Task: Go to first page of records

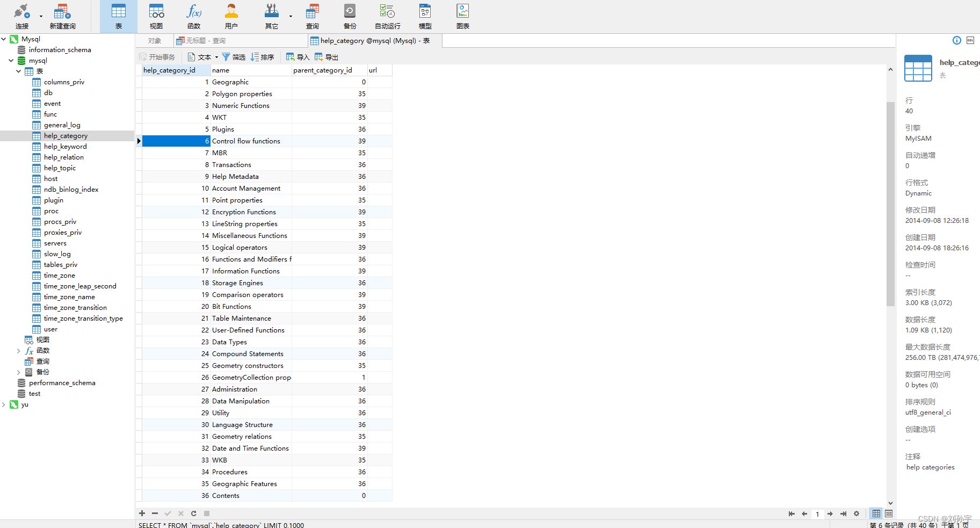Action: [792, 514]
